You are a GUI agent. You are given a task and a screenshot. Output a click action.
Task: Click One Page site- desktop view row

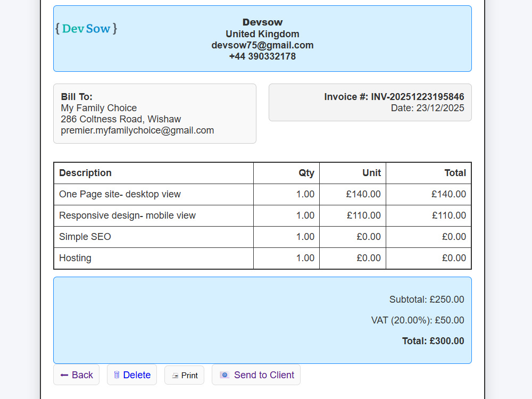click(262, 194)
